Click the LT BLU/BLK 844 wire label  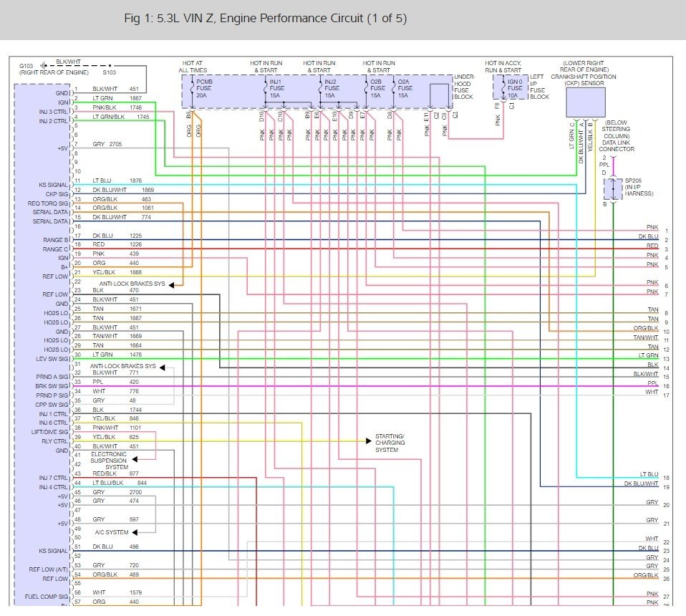click(x=120, y=483)
